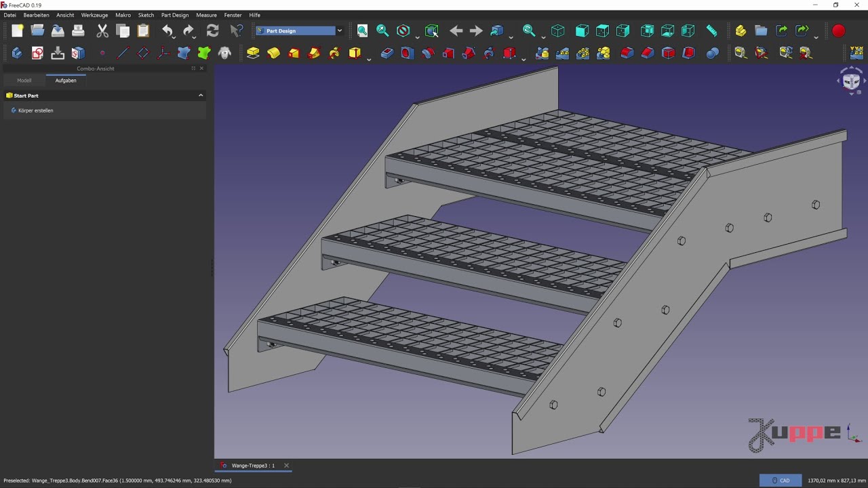Paste using the clipboard icon
Viewport: 868px width, 488px height.
(143, 30)
